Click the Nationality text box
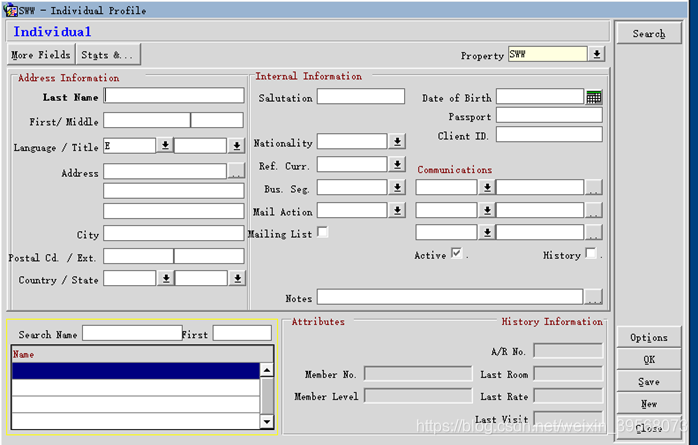The height and width of the screenshot is (445, 698). (352, 142)
